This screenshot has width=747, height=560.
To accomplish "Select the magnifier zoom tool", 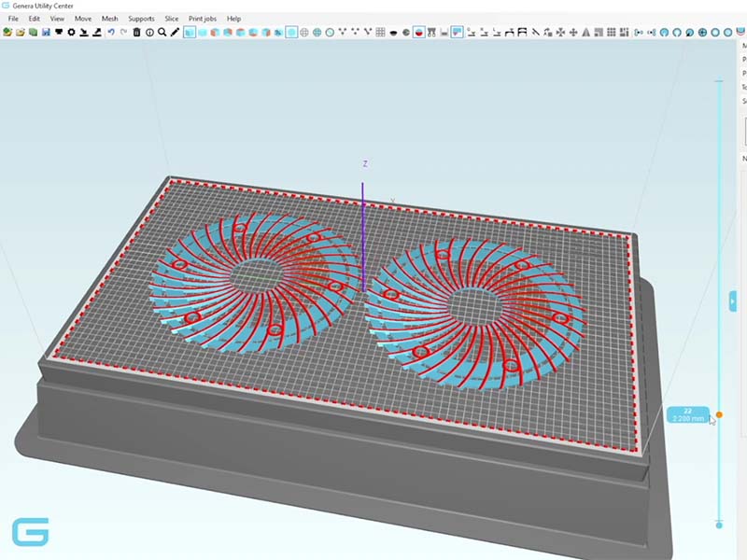I will pos(162,32).
